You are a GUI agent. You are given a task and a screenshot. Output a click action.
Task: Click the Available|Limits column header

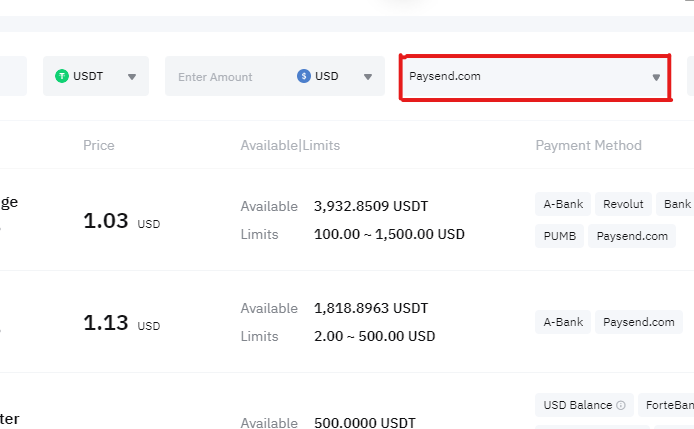(290, 145)
